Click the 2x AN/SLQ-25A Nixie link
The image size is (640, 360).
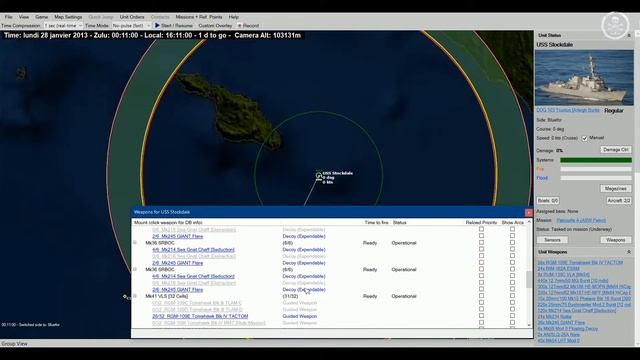pyautogui.click(x=558, y=335)
